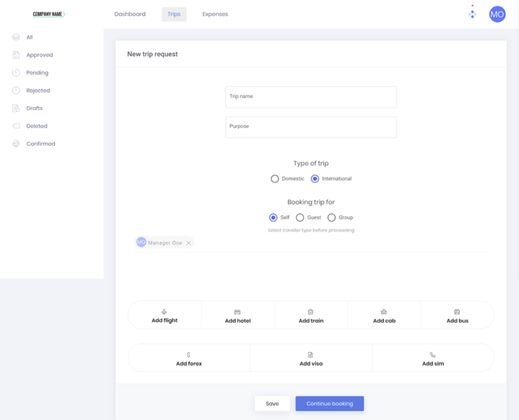Choose Guest for booking trip
Screen dimensions: 519x420
click(x=300, y=218)
